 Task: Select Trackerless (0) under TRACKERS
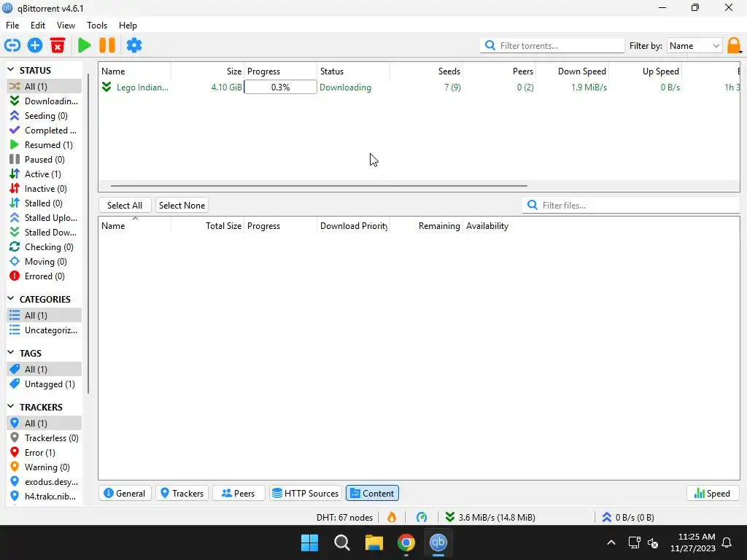[x=44, y=438]
